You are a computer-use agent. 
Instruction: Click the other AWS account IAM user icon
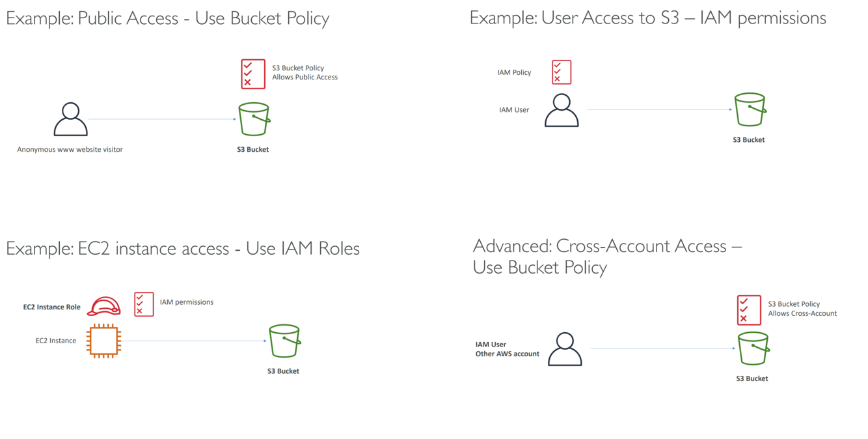coord(565,349)
